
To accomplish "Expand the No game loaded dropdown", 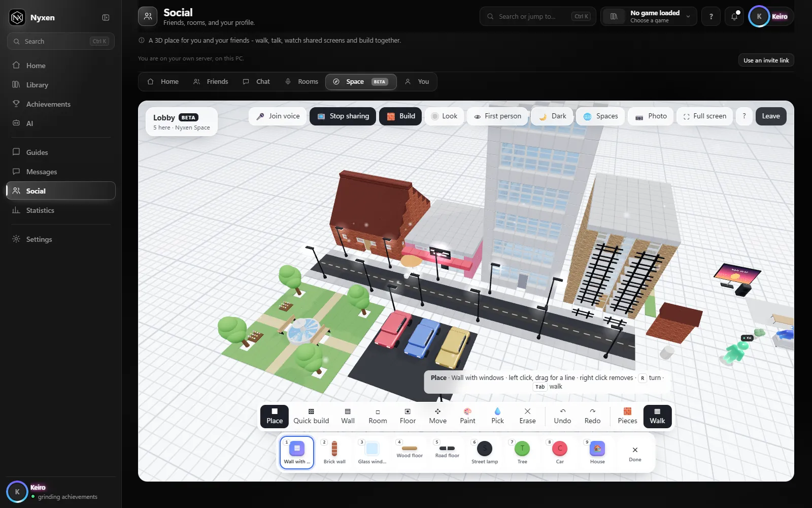I will coord(649,16).
